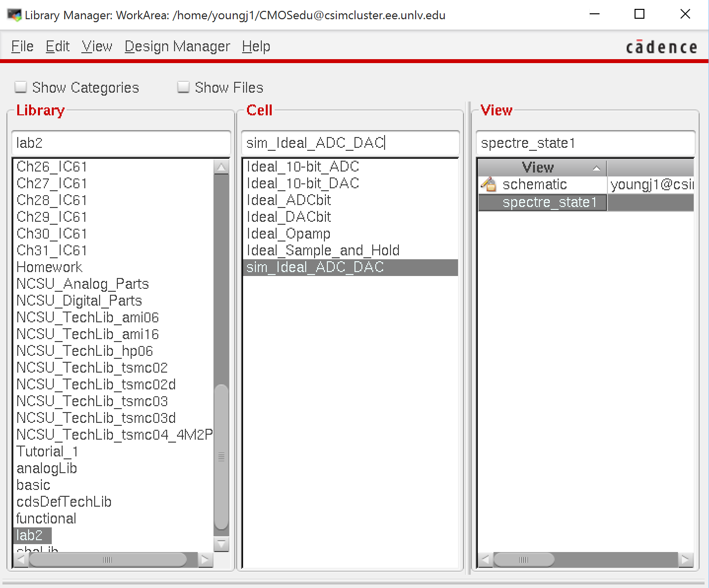This screenshot has height=588, width=709.
Task: Enable the Show Categories checkbox
Action: tap(21, 86)
